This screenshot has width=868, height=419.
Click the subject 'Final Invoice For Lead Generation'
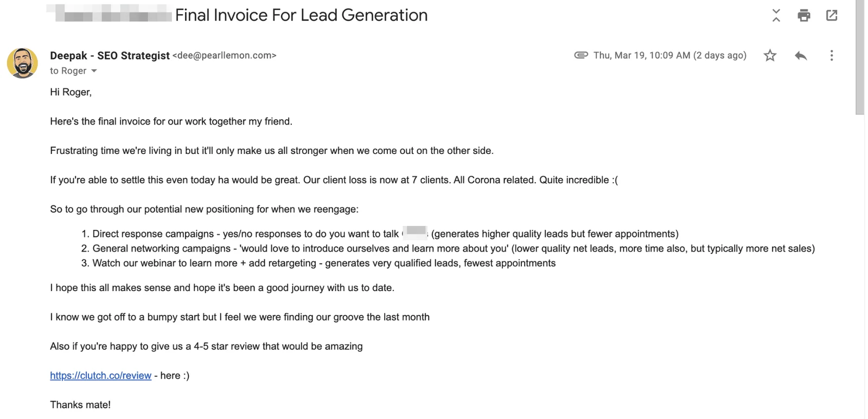(301, 15)
